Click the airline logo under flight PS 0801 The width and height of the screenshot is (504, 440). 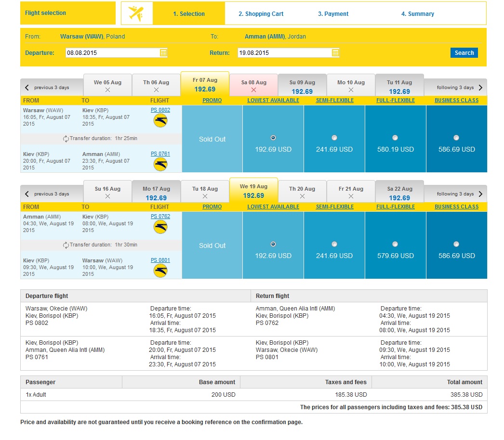coord(160,271)
